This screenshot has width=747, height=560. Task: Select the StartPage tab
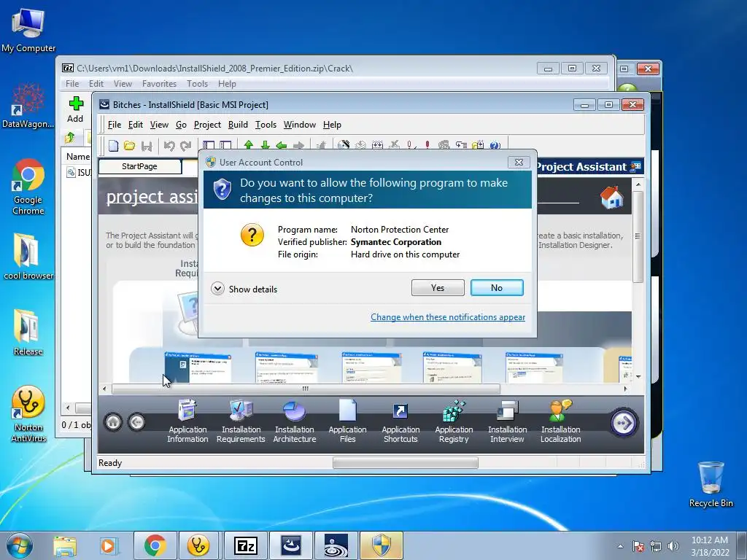(x=139, y=166)
